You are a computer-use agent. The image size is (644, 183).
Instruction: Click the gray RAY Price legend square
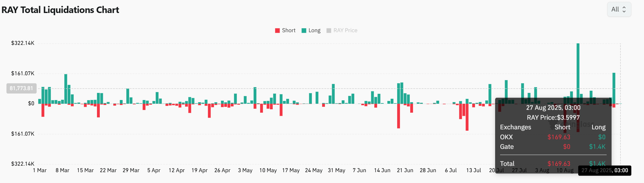point(329,30)
